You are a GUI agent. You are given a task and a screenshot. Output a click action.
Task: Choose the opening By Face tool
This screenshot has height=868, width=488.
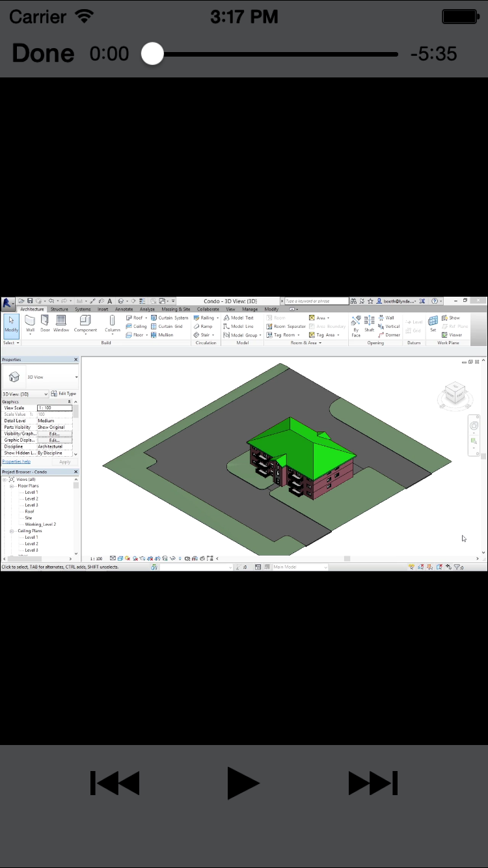click(356, 325)
